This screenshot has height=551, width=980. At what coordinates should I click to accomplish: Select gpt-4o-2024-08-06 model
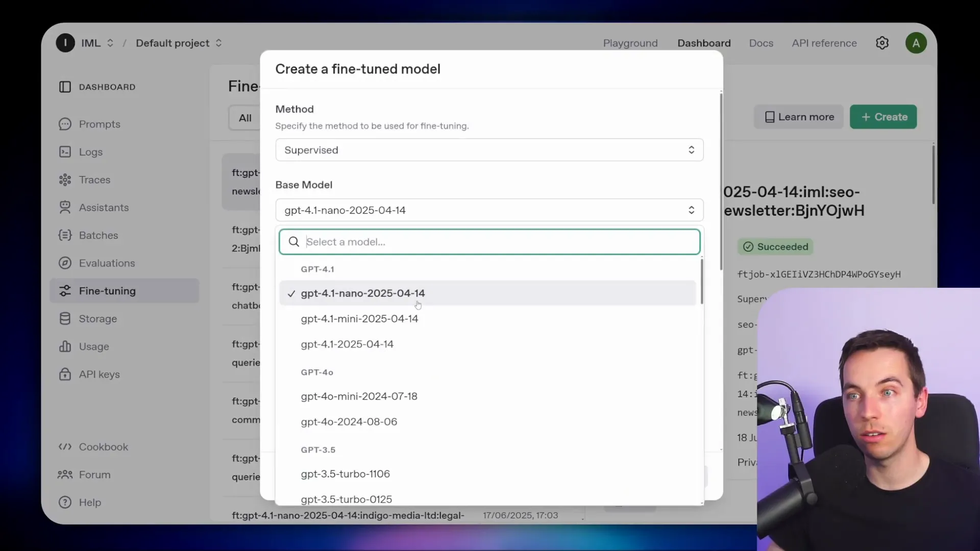[487, 422]
